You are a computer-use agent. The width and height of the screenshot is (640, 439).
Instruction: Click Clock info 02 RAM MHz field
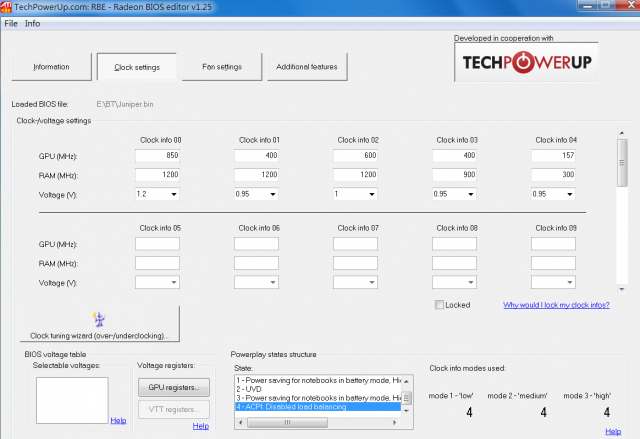click(x=355, y=175)
